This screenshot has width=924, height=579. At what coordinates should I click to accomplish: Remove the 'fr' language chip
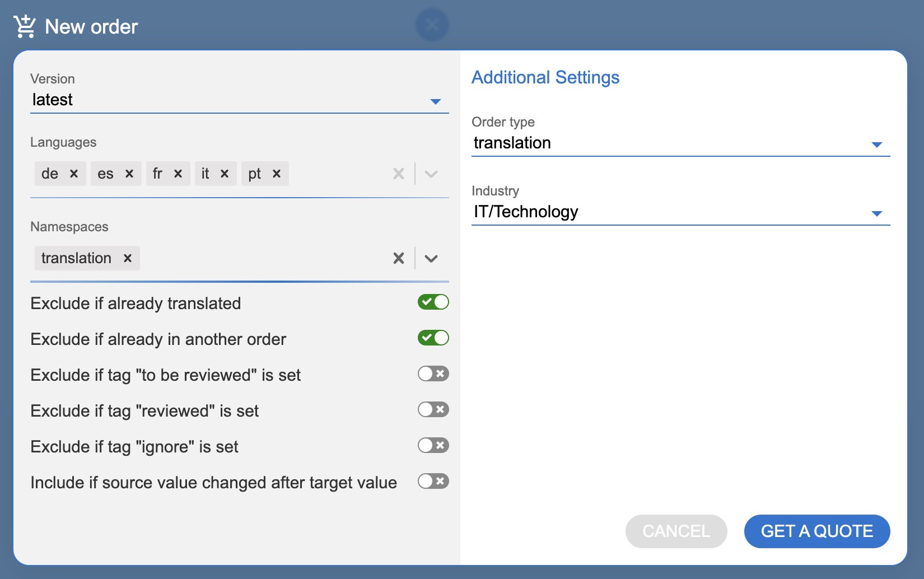pos(178,174)
